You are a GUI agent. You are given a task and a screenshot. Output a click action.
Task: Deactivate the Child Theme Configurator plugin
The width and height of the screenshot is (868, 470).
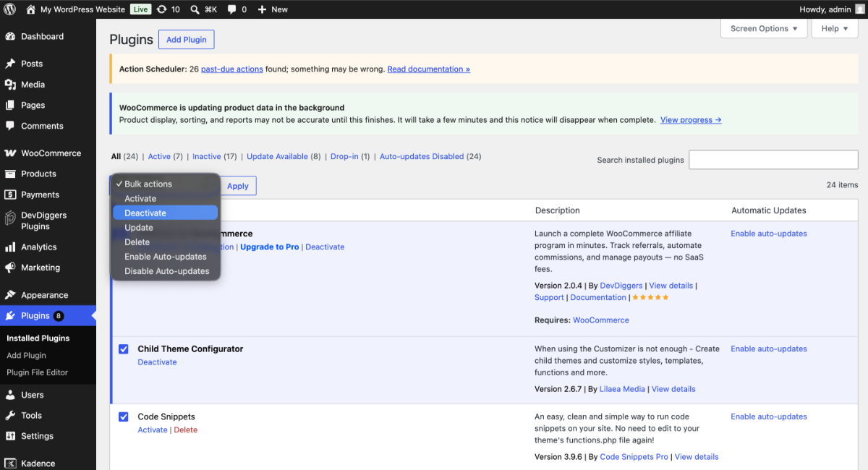point(157,362)
